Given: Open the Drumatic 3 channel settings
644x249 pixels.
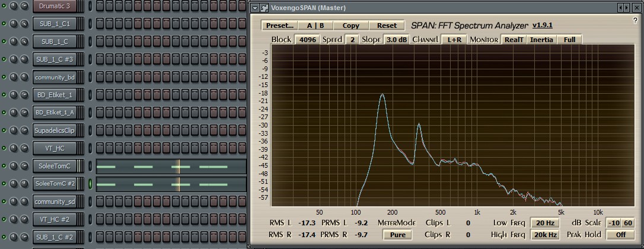Looking at the screenshot, I should coord(55,6).
